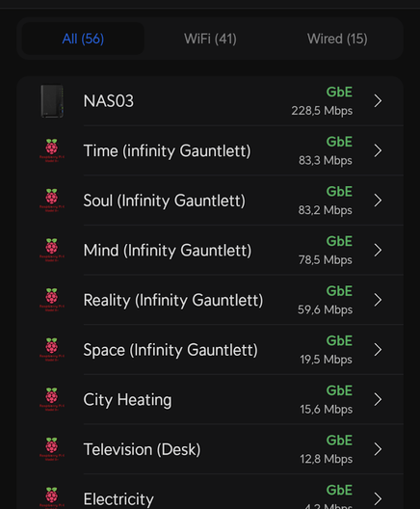This screenshot has width=420, height=509.
Task: Expand Reality (Infinity Gauntlett) chevron arrow
Action: [378, 300]
